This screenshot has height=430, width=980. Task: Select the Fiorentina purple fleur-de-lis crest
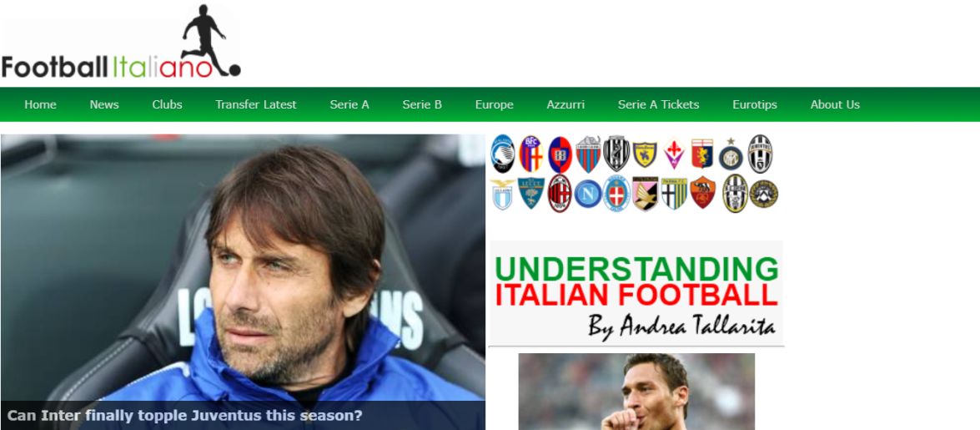[674, 154]
